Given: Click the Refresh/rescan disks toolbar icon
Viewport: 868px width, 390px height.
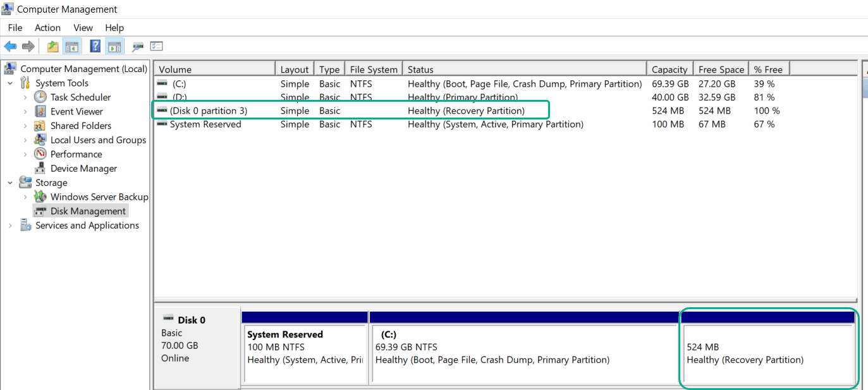Looking at the screenshot, I should [138, 46].
